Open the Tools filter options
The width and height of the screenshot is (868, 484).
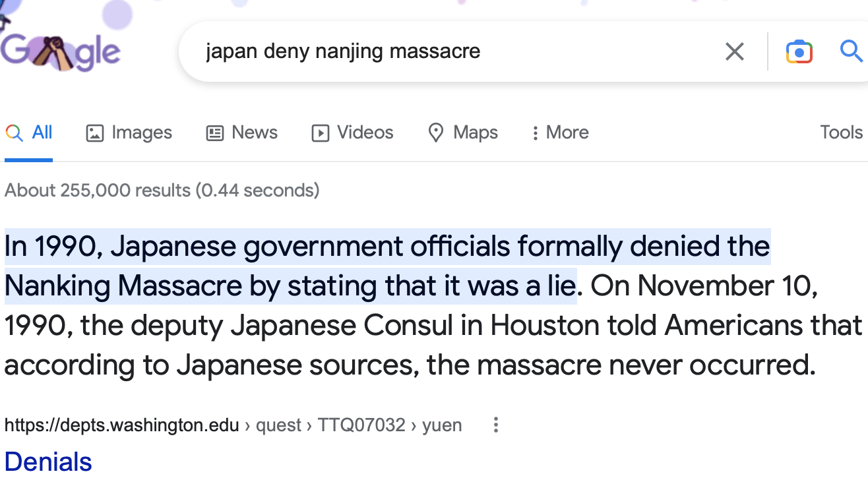pyautogui.click(x=841, y=133)
